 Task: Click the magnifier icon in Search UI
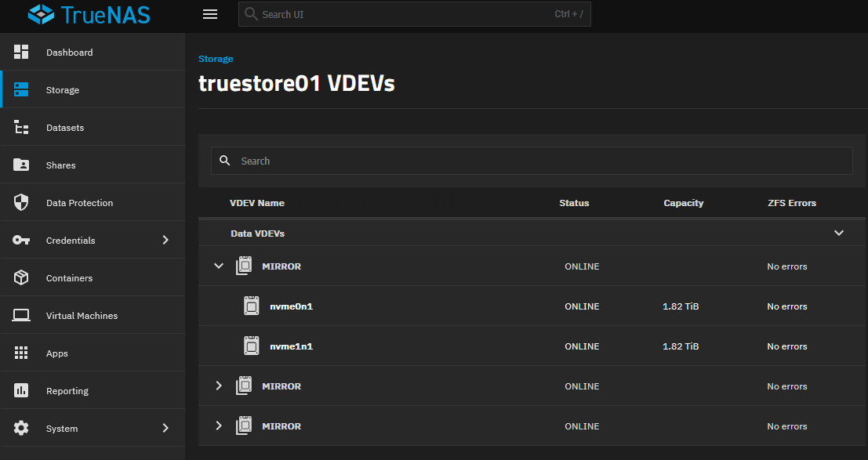pyautogui.click(x=251, y=14)
